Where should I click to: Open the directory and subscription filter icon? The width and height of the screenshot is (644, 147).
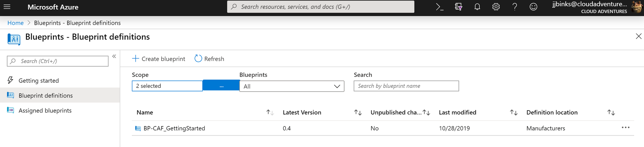pyautogui.click(x=459, y=7)
